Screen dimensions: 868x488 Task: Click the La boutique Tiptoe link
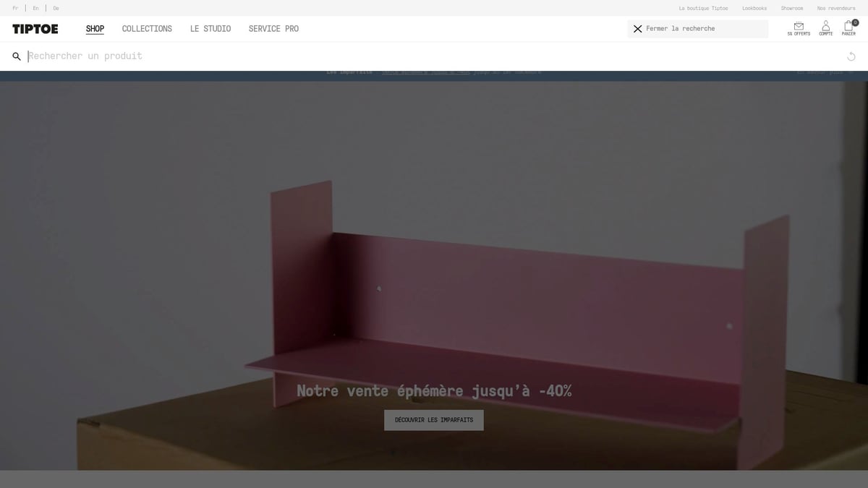(703, 9)
